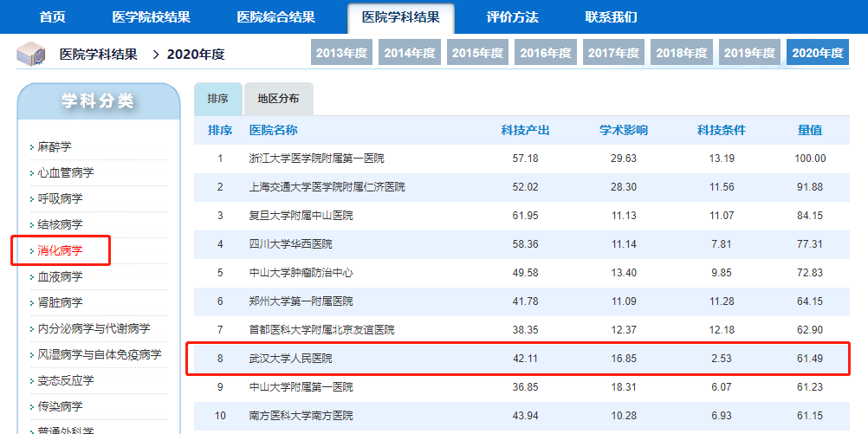Switch to 2018年度 results
The image size is (868, 434).
tap(682, 53)
